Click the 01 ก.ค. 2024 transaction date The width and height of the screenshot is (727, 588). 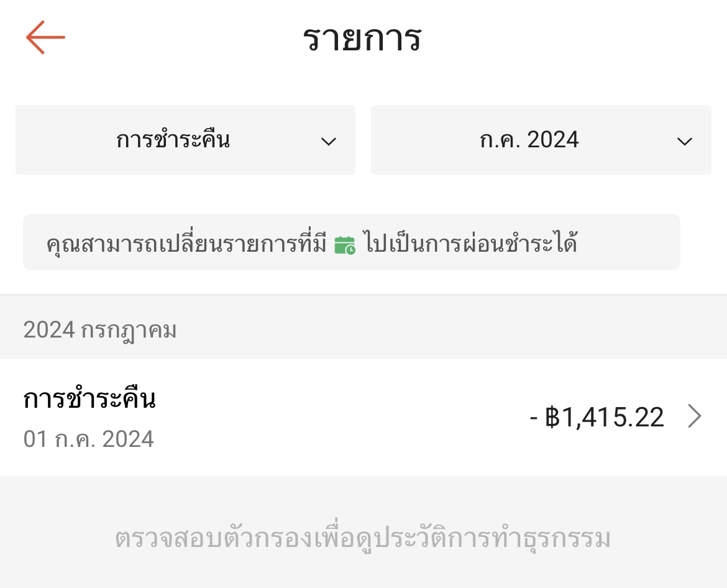point(89,439)
